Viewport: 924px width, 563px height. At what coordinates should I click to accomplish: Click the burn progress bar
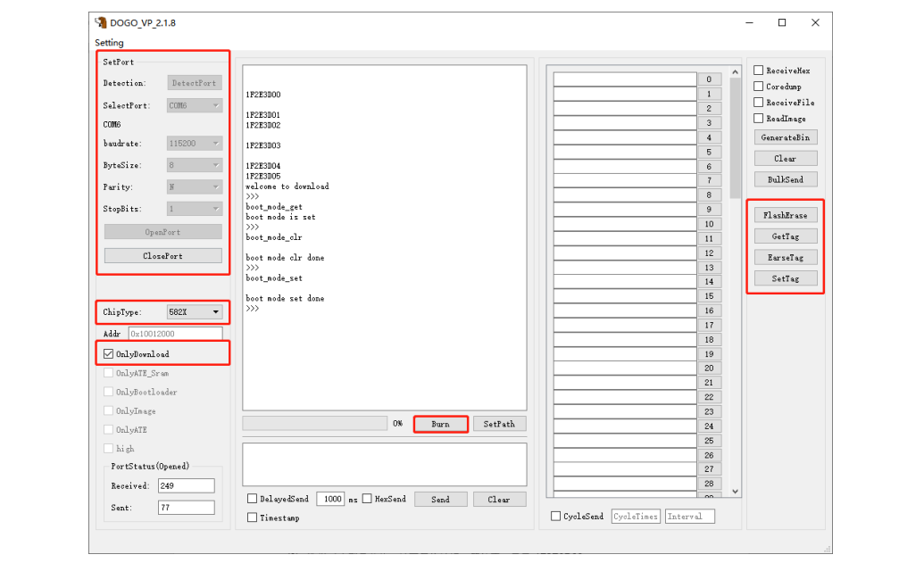(x=314, y=424)
